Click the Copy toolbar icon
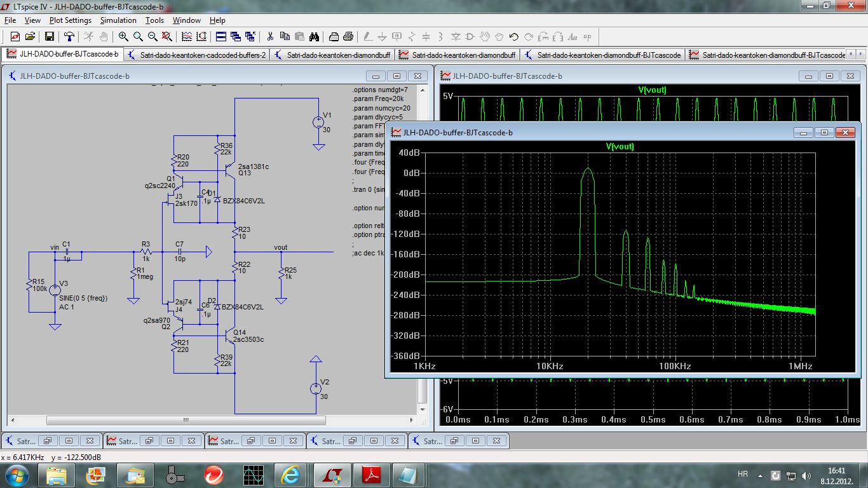 pyautogui.click(x=285, y=37)
